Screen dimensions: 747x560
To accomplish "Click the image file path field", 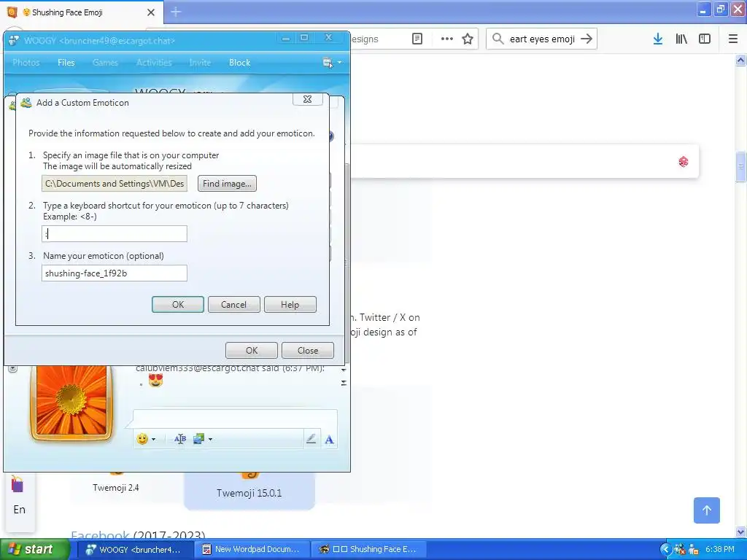I will 115,183.
